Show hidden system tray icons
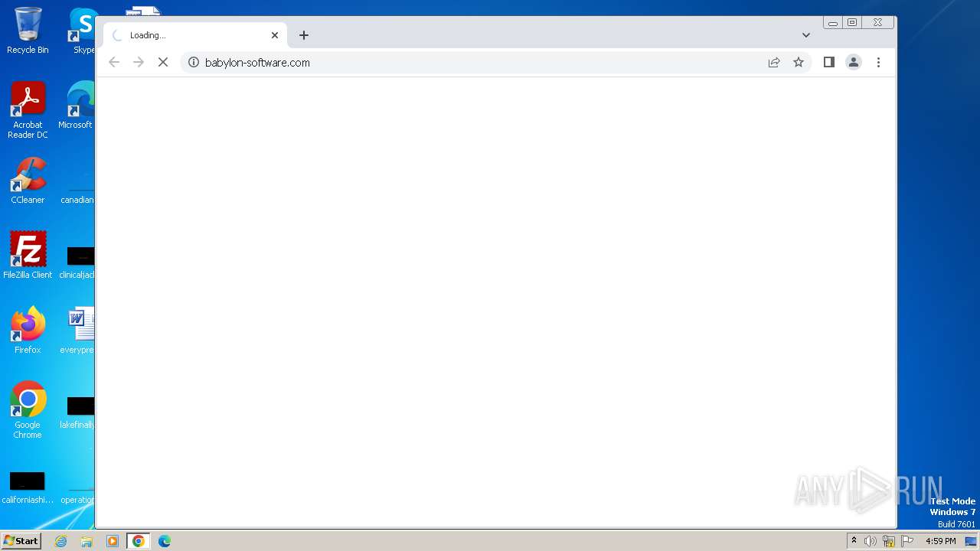This screenshot has width=980, height=551. coord(854,541)
